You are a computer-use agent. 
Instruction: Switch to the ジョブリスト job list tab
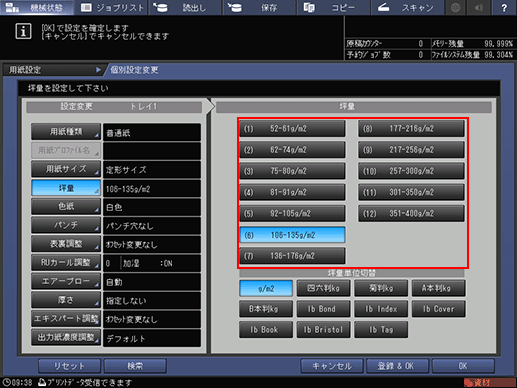click(112, 7)
